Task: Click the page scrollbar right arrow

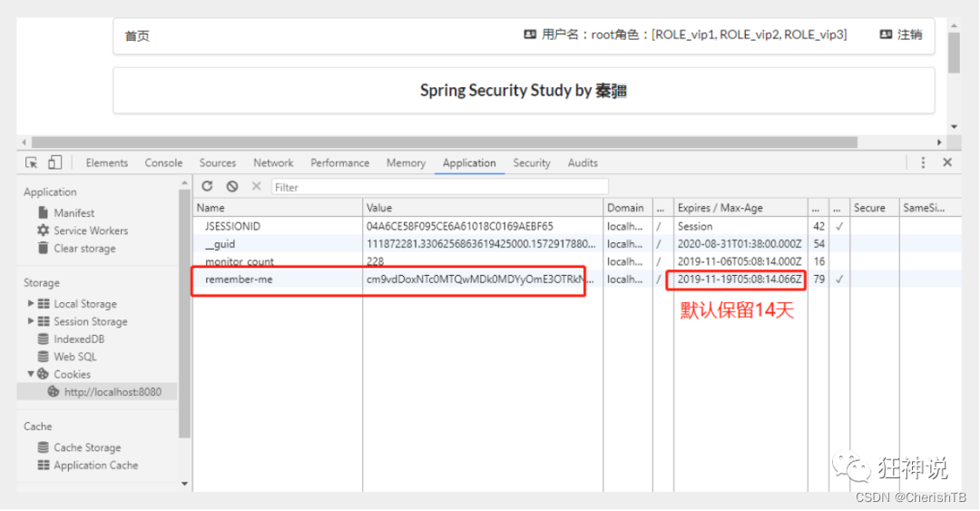Action: point(939,142)
